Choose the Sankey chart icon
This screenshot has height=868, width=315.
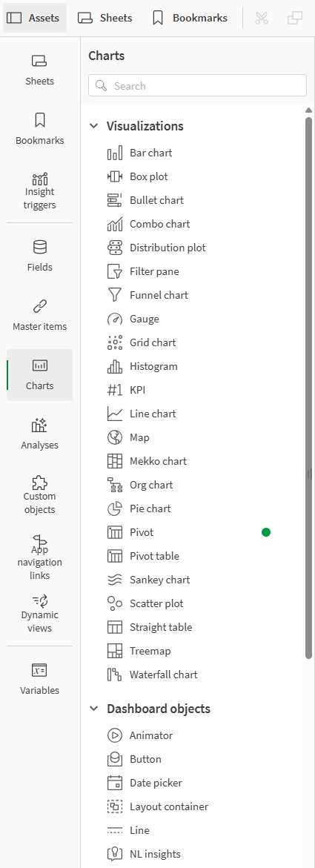tap(115, 580)
